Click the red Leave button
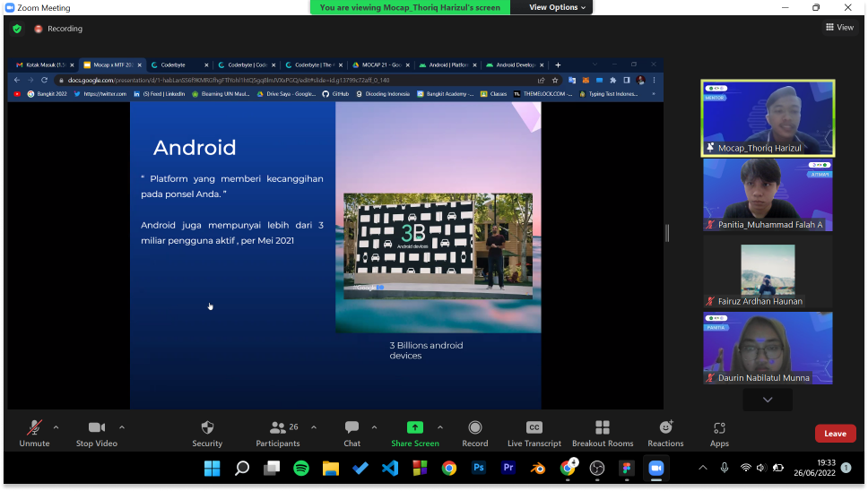 [x=835, y=434]
